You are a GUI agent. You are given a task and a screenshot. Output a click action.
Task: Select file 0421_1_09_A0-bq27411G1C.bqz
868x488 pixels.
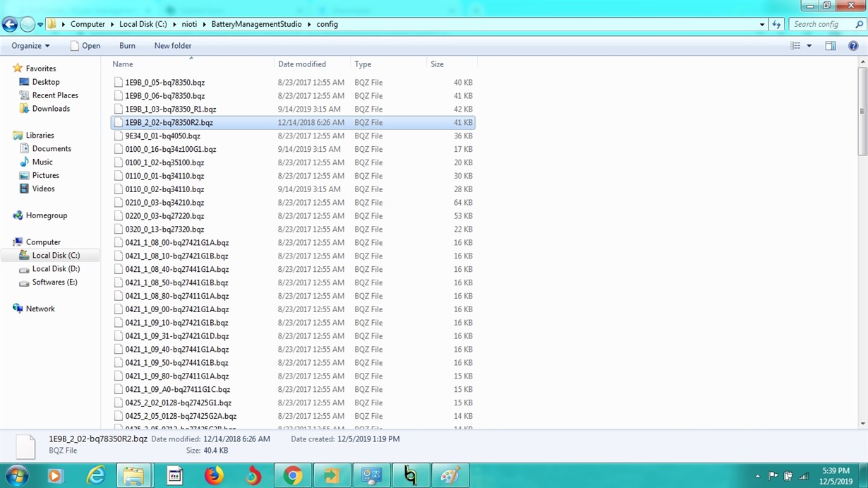178,390
